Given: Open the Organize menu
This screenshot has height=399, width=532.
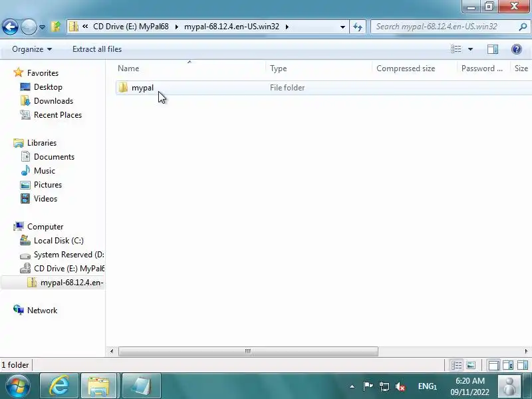Looking at the screenshot, I should click(x=32, y=49).
